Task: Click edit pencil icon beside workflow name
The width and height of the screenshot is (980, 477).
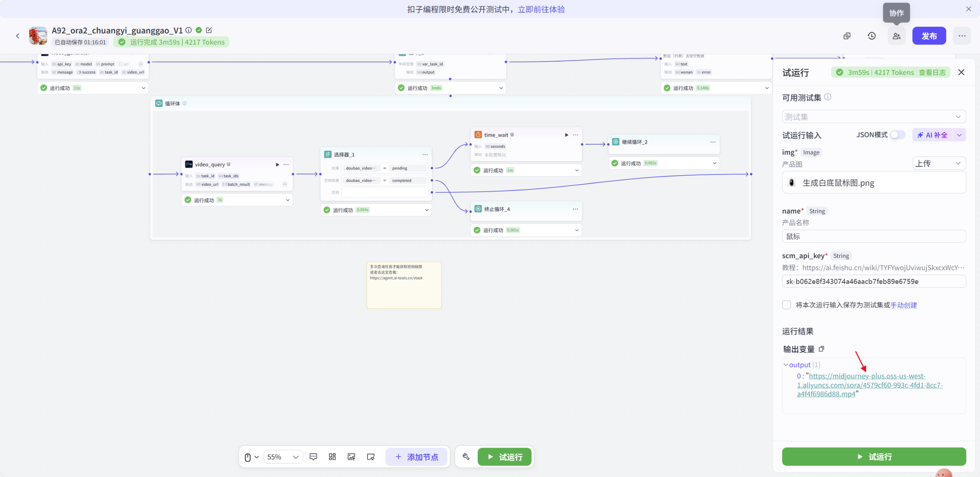Action: [209, 30]
